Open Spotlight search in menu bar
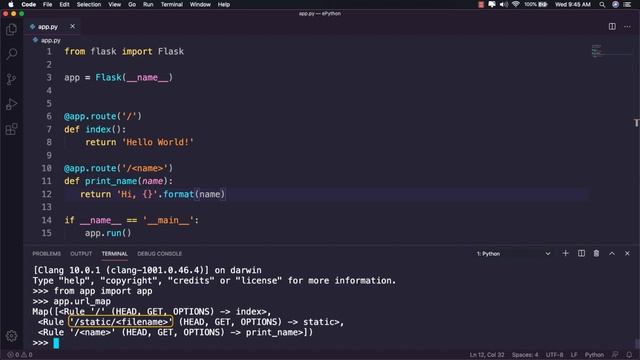Viewport: 640px width, 360px height. coord(602,4)
